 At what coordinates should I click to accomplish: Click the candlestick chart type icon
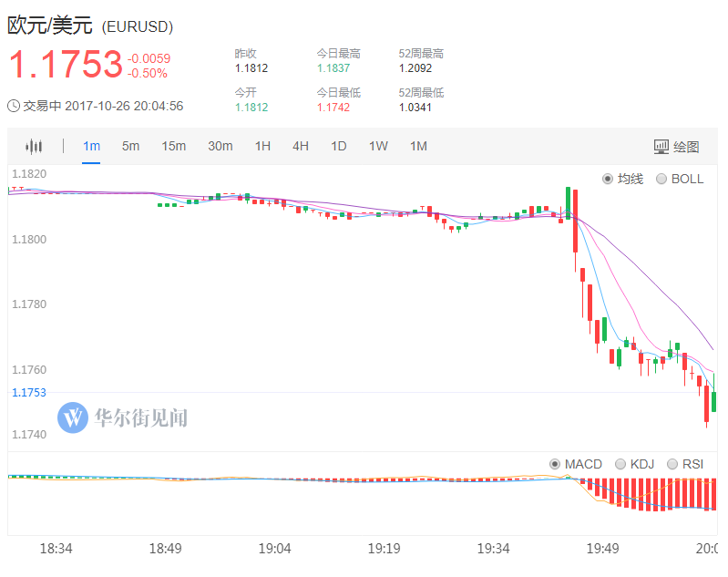pos(34,147)
